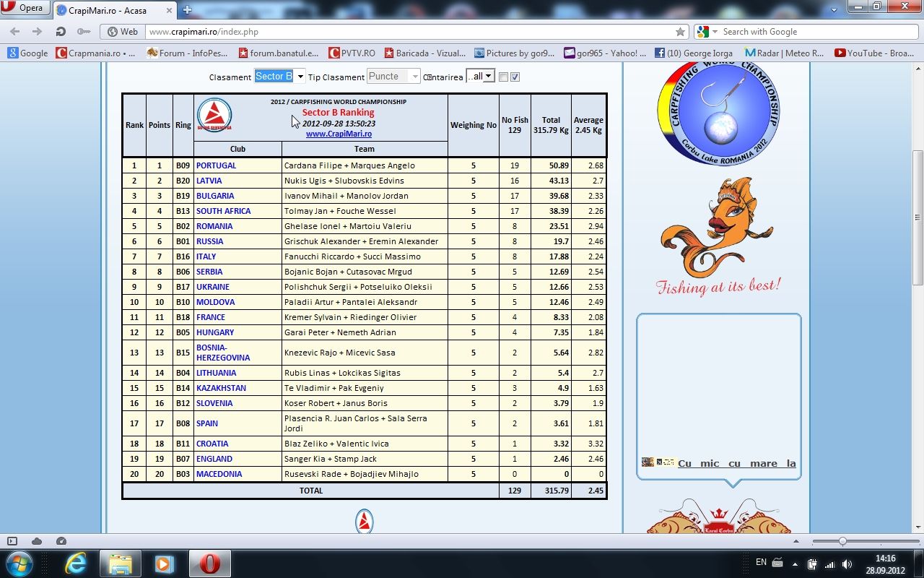The image size is (924, 578).
Task: Open the PVTV.RO bookmark
Action: (352, 53)
